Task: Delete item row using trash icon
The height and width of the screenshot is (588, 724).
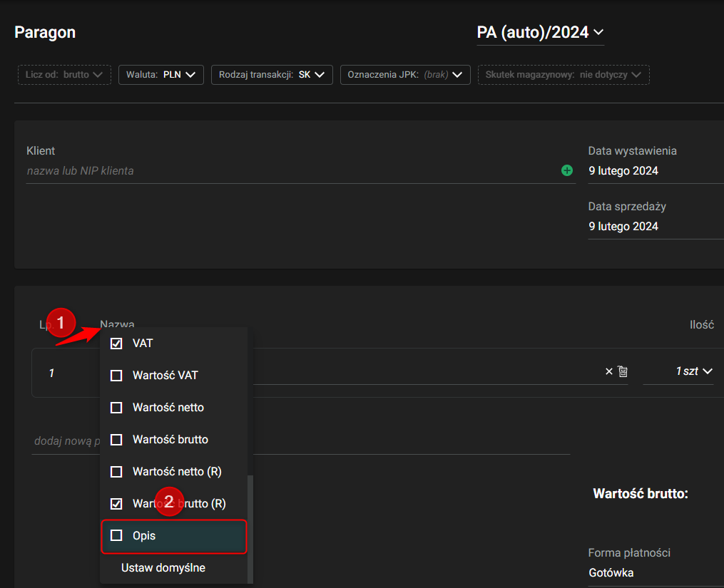Action: [623, 371]
